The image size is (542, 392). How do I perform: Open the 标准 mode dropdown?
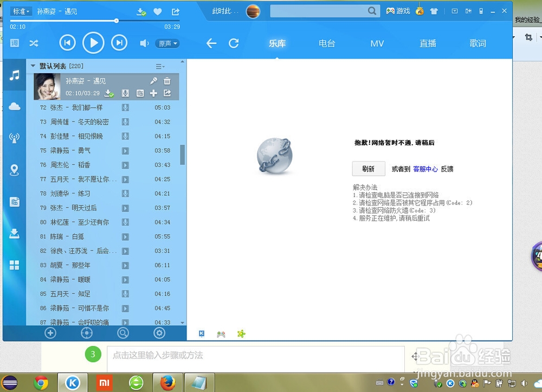click(x=21, y=11)
